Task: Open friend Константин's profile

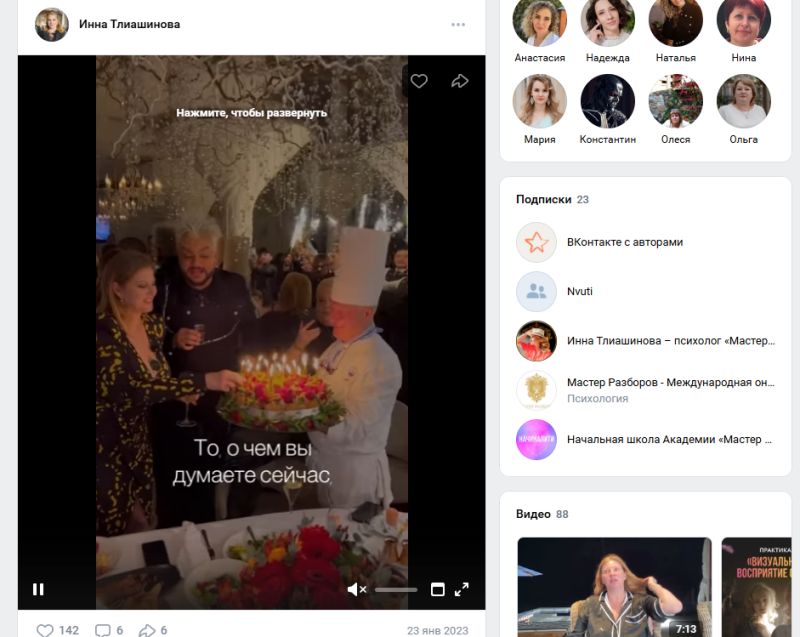Action: pos(607,102)
